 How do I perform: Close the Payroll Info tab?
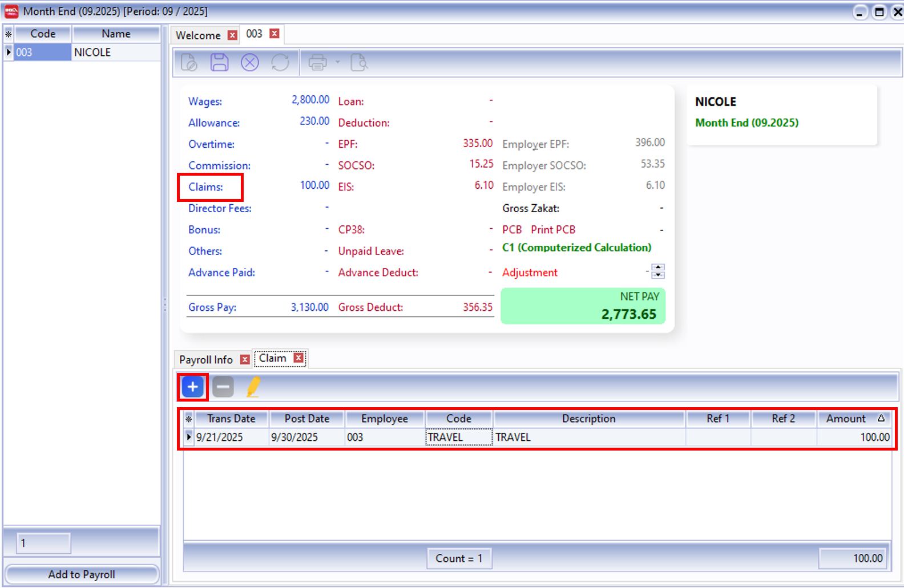[x=245, y=359]
